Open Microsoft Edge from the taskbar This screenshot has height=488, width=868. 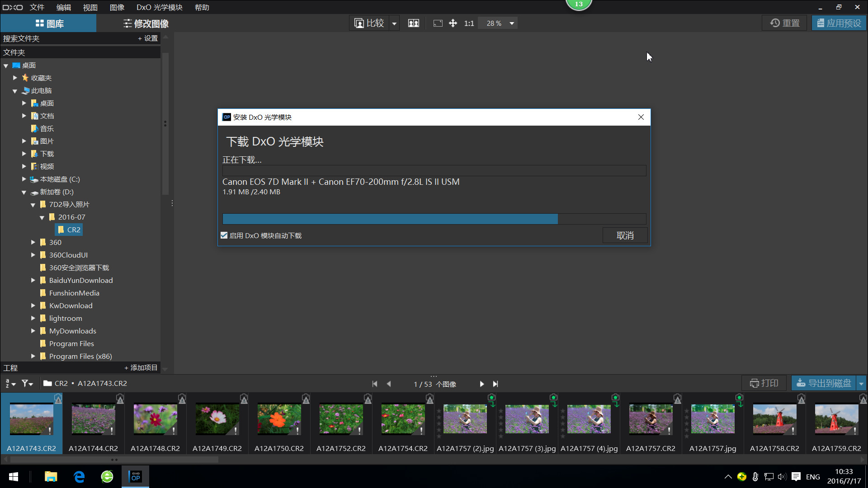point(79,476)
